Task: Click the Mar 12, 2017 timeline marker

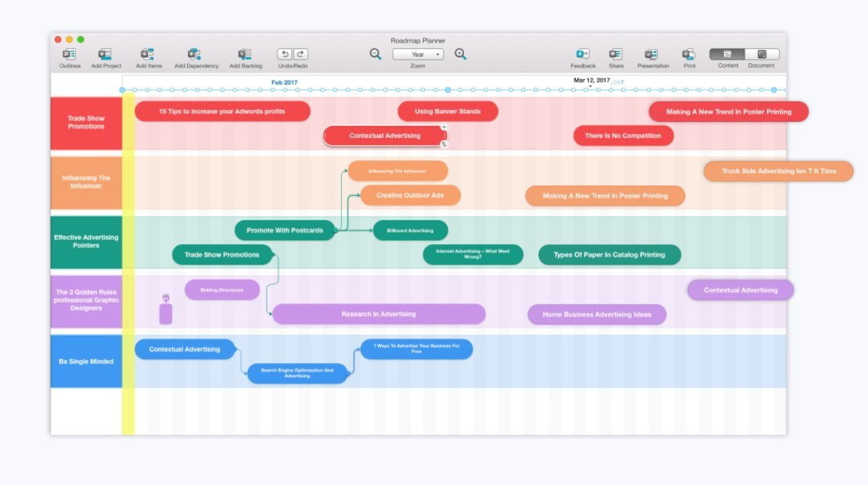Action: pyautogui.click(x=591, y=81)
